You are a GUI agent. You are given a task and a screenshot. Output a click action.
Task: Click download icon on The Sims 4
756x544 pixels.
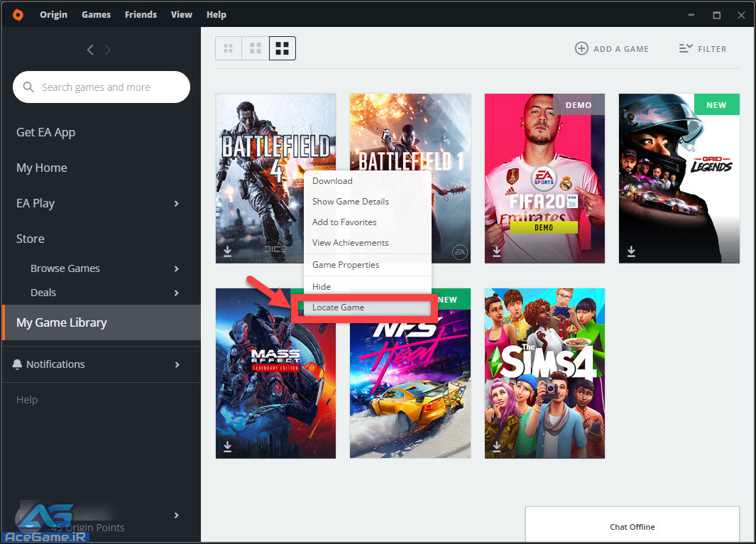497,446
